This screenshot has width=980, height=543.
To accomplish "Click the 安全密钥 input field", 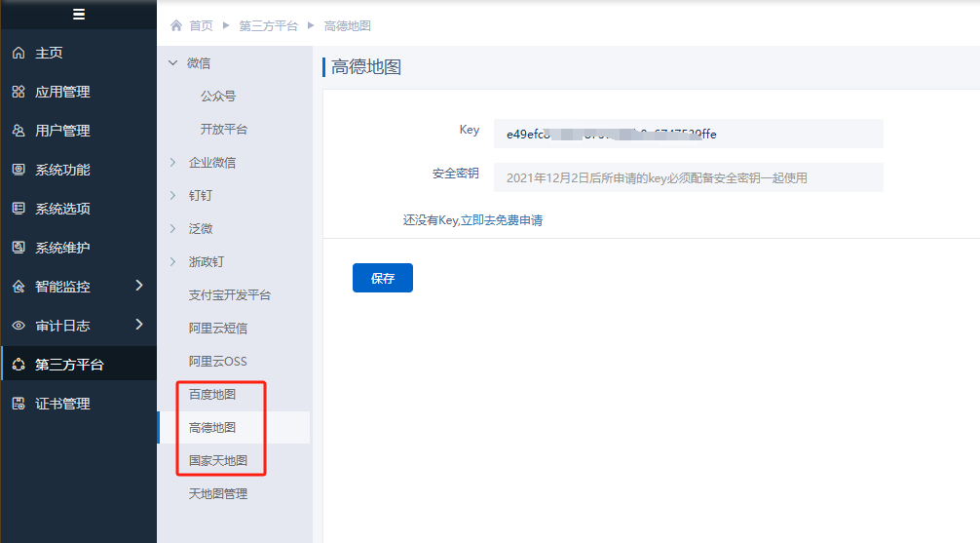I will click(x=688, y=177).
